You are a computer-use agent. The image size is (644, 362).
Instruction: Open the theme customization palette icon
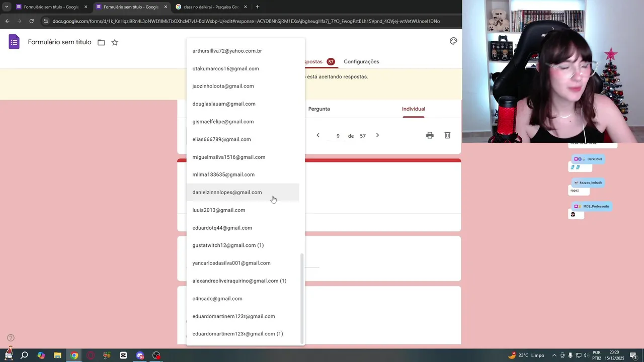453,41
